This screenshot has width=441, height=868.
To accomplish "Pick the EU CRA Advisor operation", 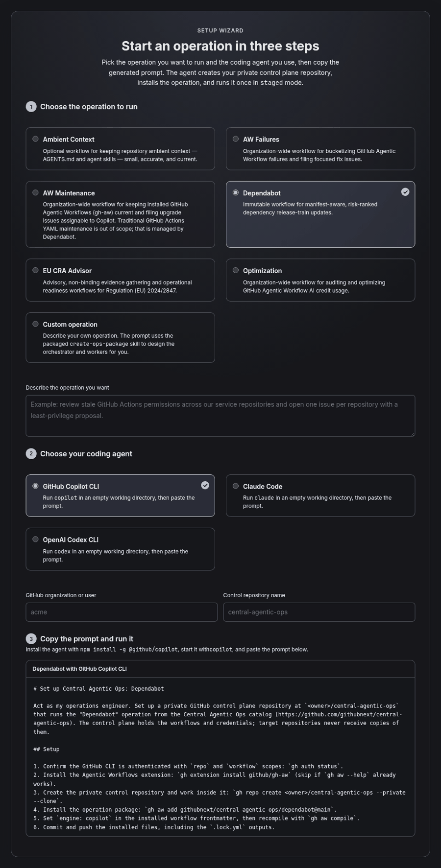I will [x=35, y=270].
